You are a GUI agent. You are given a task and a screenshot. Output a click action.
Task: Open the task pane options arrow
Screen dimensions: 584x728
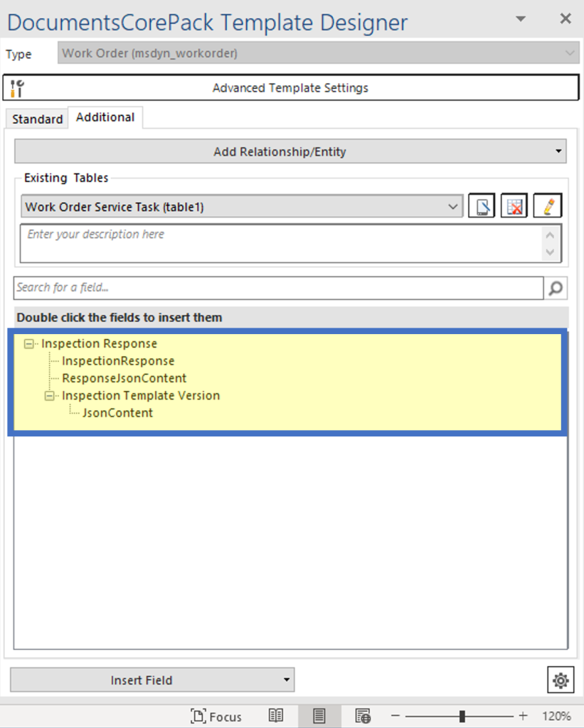click(521, 19)
